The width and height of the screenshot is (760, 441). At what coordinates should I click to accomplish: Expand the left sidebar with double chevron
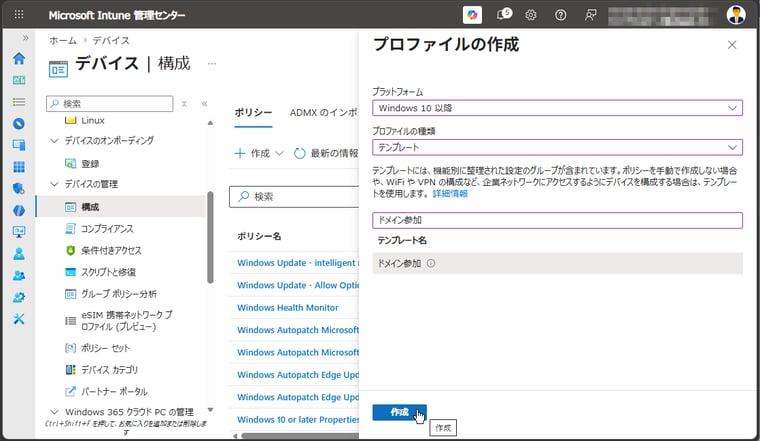(25, 38)
